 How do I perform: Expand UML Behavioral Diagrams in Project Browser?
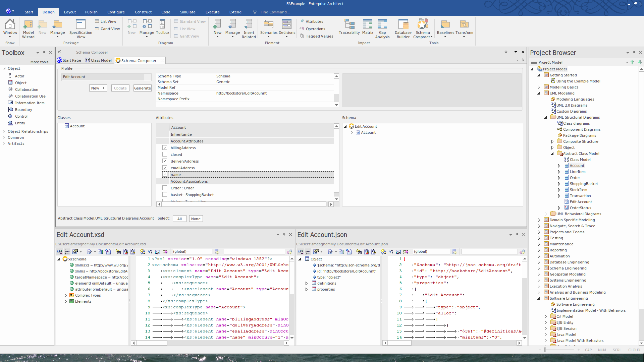coord(546,214)
